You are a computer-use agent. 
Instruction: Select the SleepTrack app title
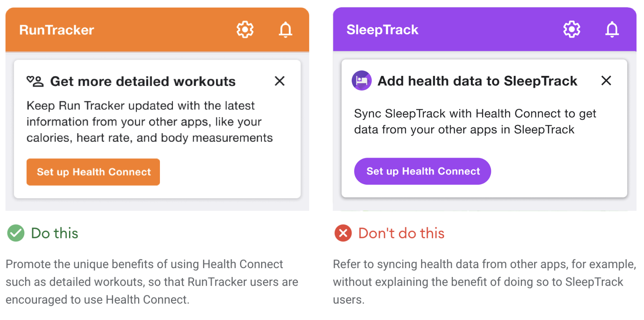[382, 30]
